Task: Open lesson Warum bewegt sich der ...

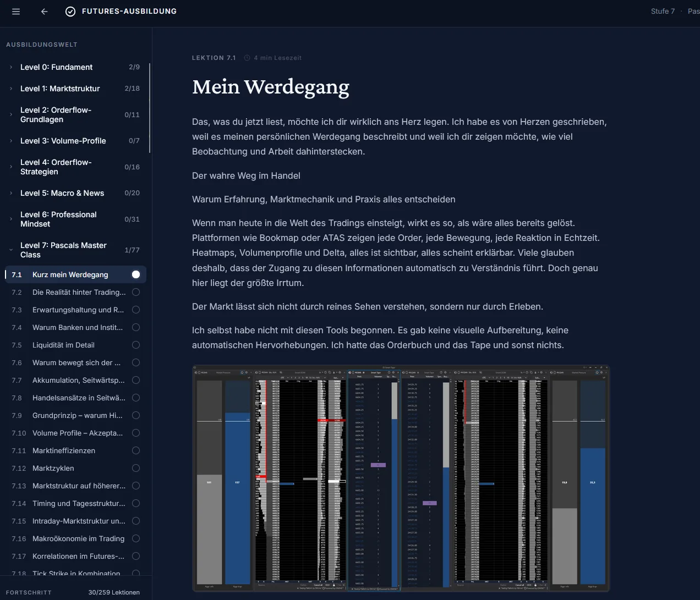Action: [75, 362]
